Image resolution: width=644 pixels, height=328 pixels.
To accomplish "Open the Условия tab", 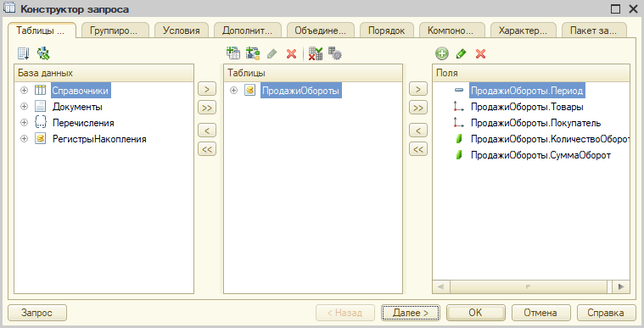I will click(181, 31).
